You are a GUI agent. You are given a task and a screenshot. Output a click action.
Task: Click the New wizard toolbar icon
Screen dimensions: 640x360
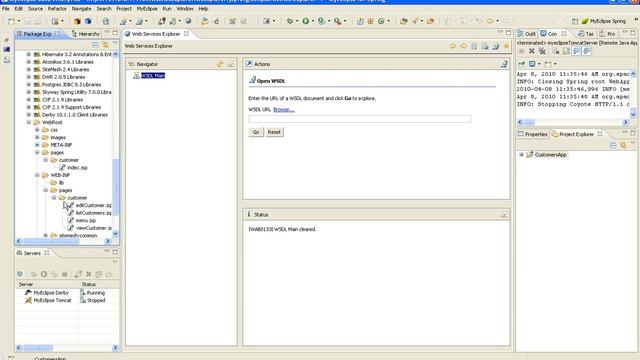click(11, 21)
